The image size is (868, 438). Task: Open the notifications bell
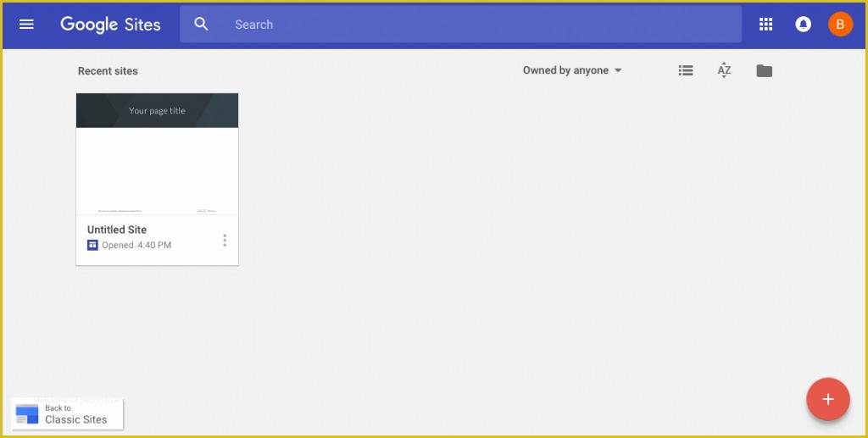coord(804,25)
